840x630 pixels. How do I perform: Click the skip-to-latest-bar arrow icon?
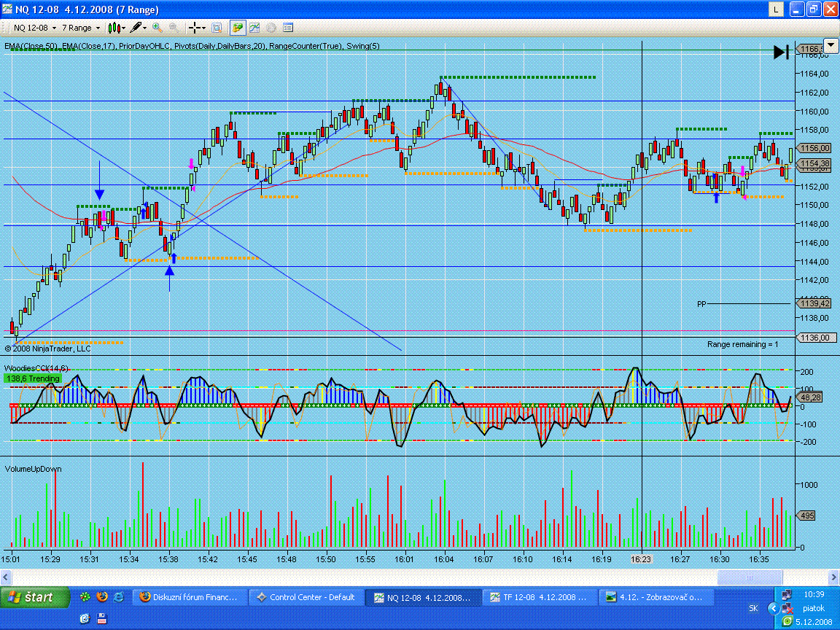tap(781, 52)
